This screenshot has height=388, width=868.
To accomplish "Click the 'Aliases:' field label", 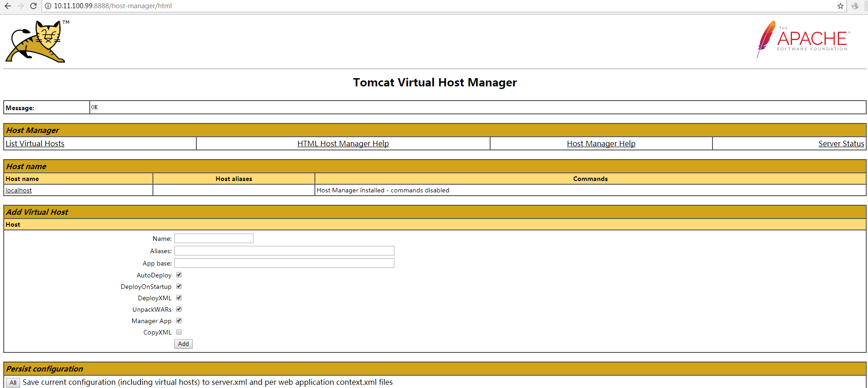I will [161, 251].
